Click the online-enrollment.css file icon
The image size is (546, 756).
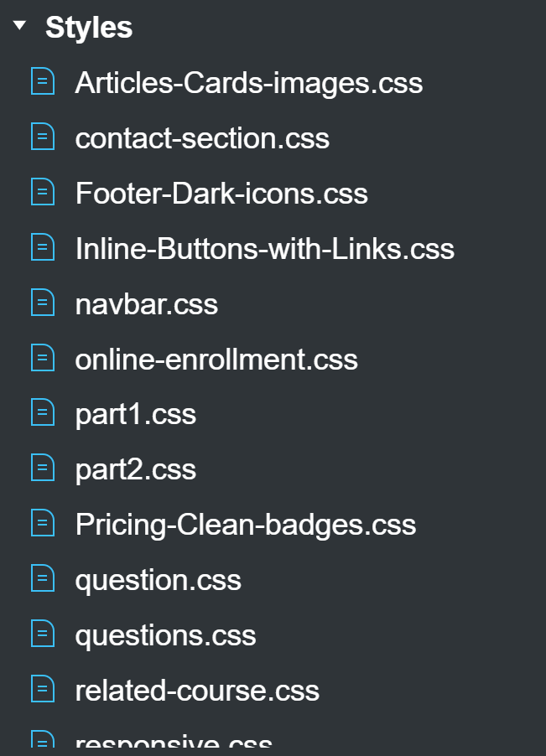coord(43,357)
